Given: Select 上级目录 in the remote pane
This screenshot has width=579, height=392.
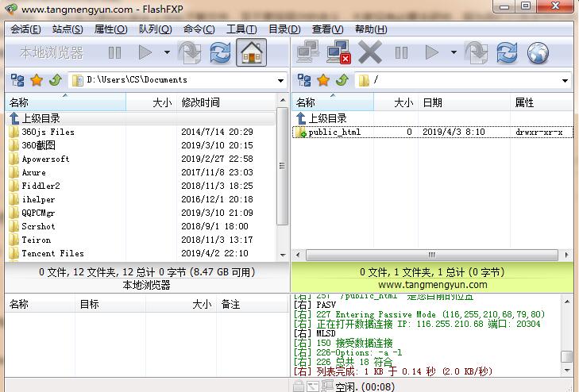Looking at the screenshot, I should pos(327,118).
